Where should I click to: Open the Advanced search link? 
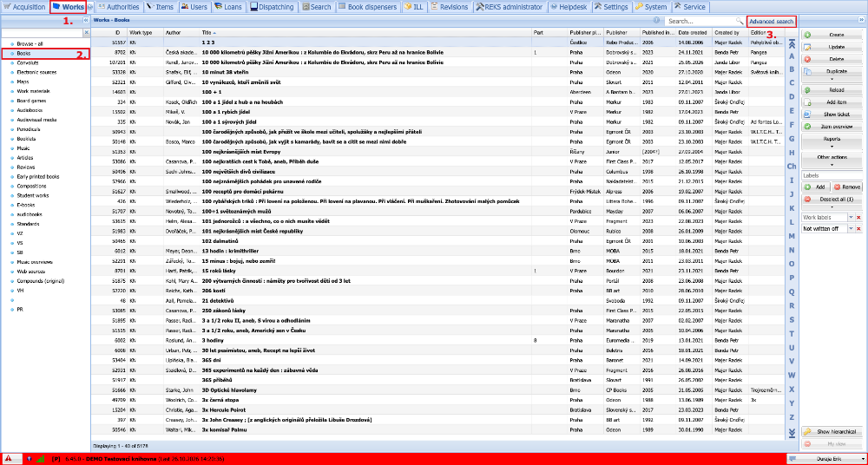click(772, 22)
